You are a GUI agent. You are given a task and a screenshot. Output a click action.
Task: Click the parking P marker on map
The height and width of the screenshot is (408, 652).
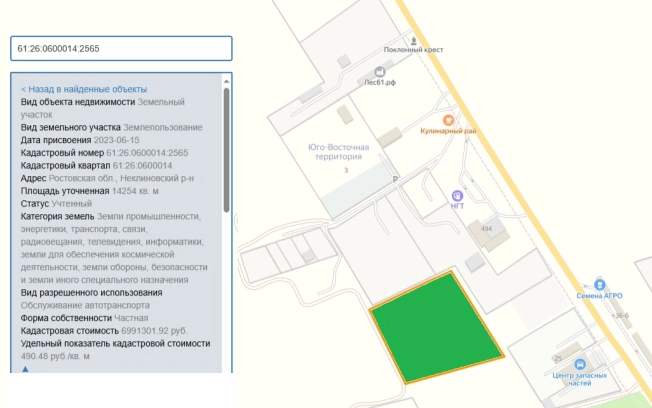(395, 180)
